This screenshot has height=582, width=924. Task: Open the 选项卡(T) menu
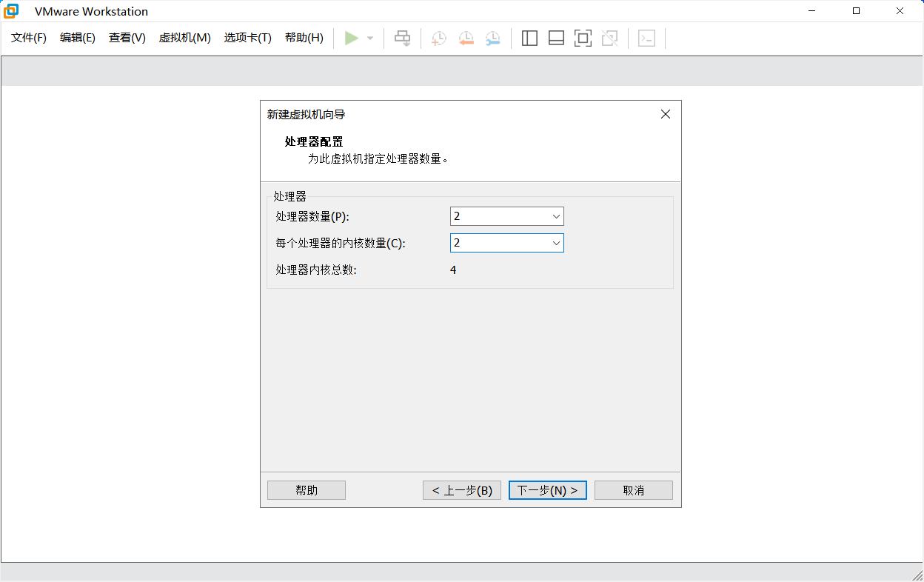(247, 38)
